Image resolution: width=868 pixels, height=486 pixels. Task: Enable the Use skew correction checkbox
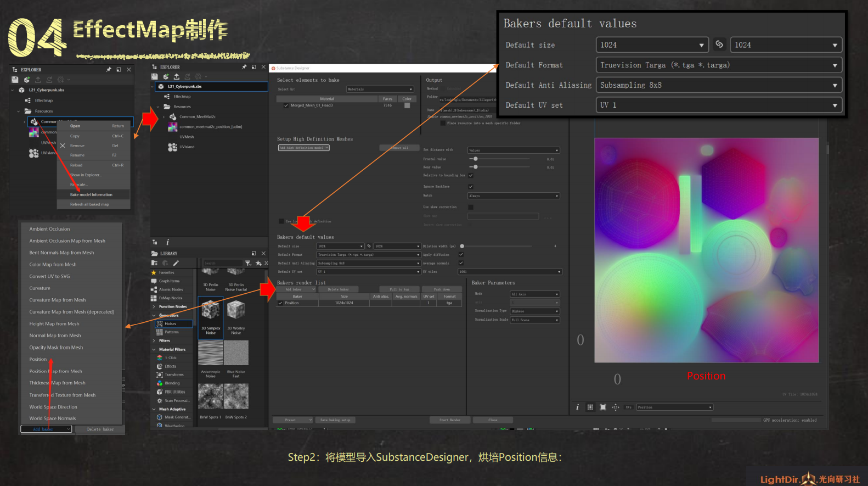(x=471, y=207)
